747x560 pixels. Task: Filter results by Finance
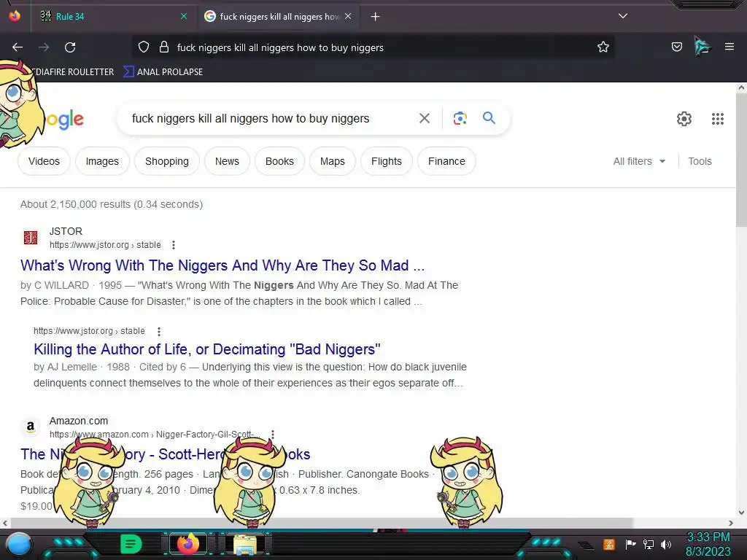point(446,161)
